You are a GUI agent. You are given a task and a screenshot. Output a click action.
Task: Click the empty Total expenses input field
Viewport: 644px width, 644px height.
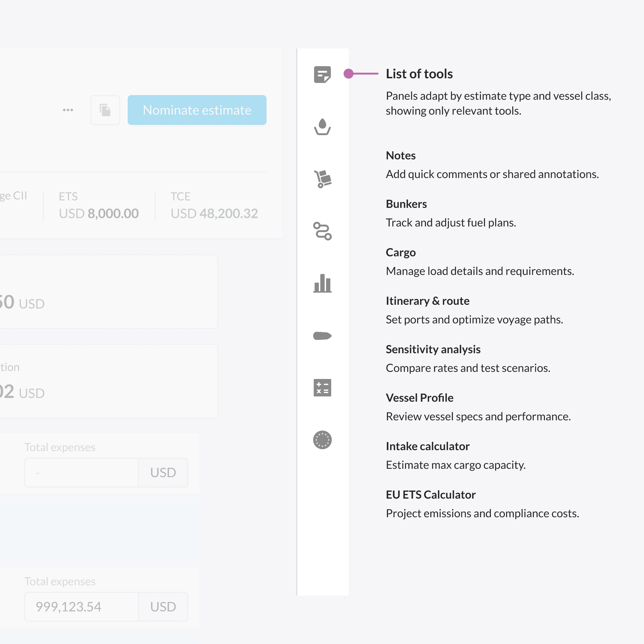click(x=82, y=472)
